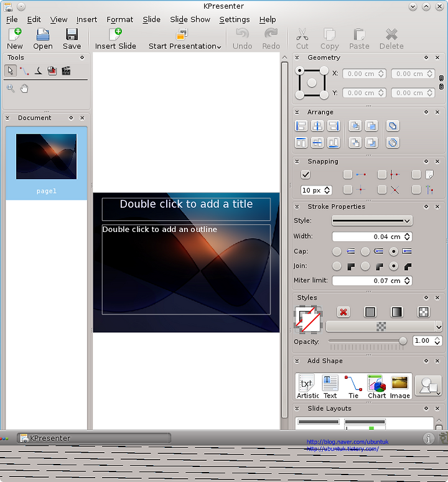
Task: Float the Tools panel
Action: pyautogui.click(x=82, y=57)
